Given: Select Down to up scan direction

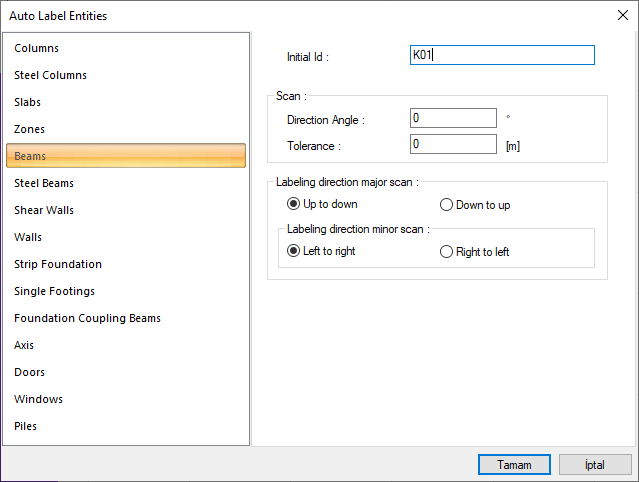Looking at the screenshot, I should pyautogui.click(x=447, y=205).
